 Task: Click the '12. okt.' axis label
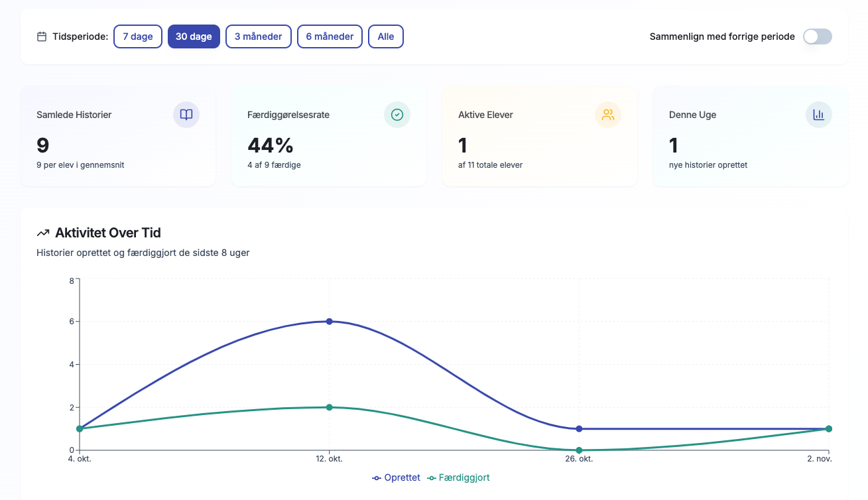[330, 459]
